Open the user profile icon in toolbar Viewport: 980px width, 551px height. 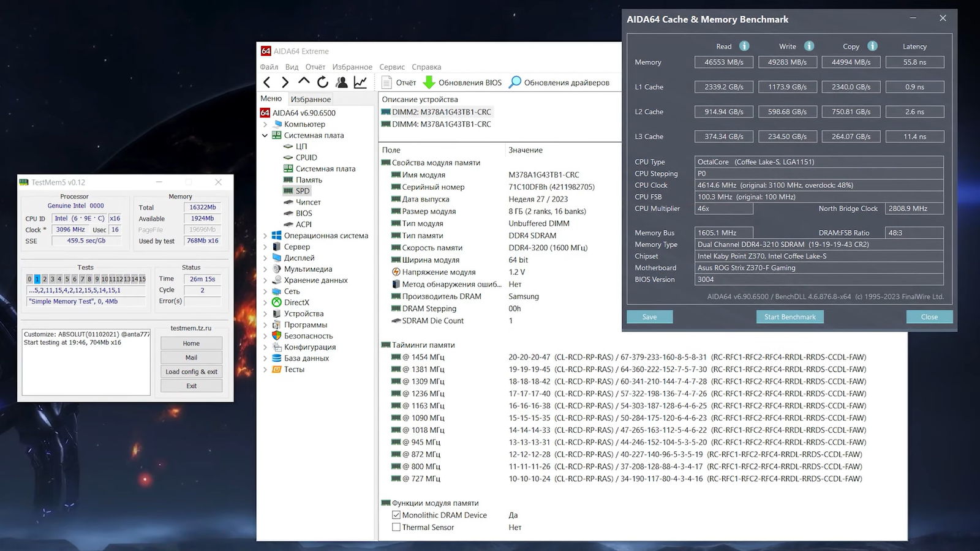click(x=342, y=82)
